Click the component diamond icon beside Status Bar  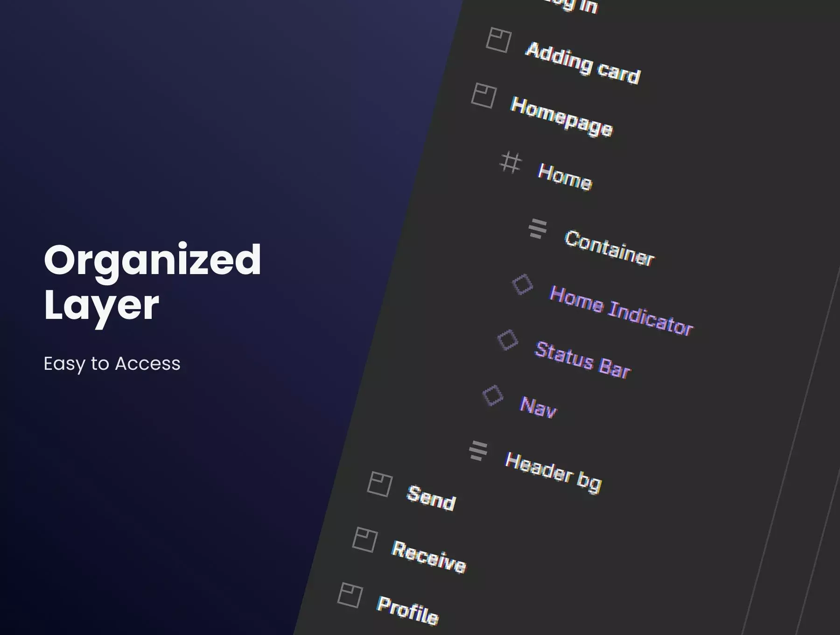coord(508,340)
